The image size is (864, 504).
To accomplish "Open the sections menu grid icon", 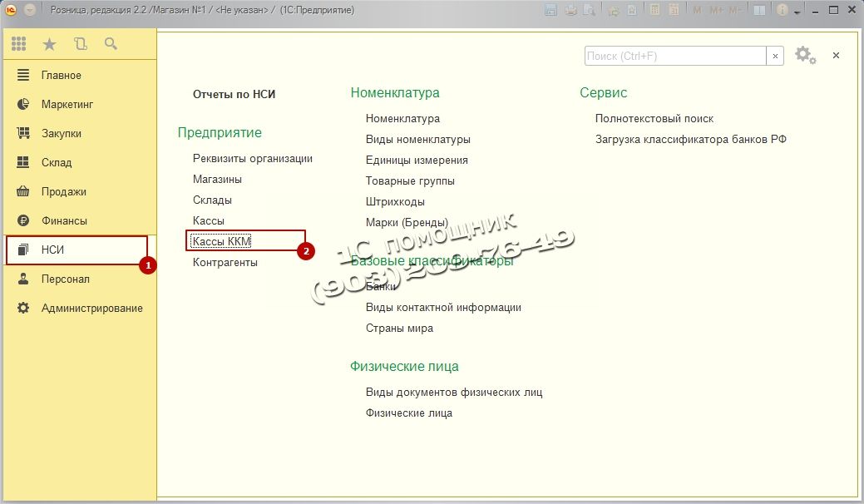I will point(18,44).
